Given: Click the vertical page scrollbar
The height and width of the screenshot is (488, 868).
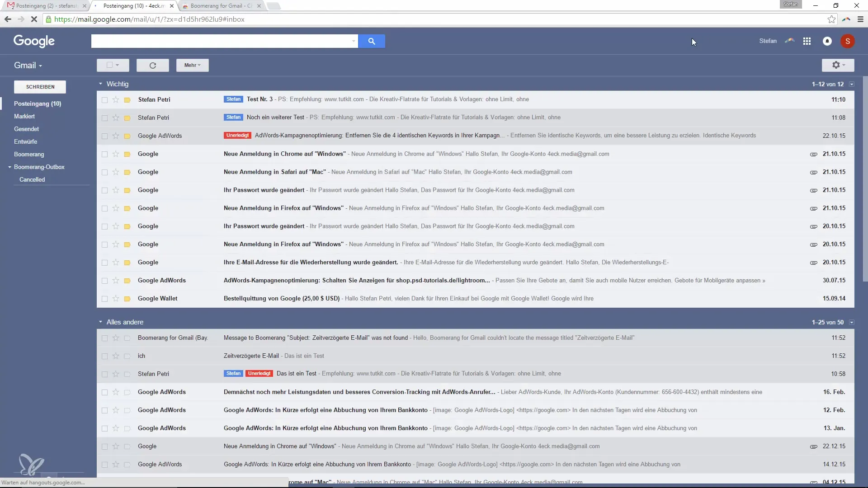Looking at the screenshot, I should [865, 178].
